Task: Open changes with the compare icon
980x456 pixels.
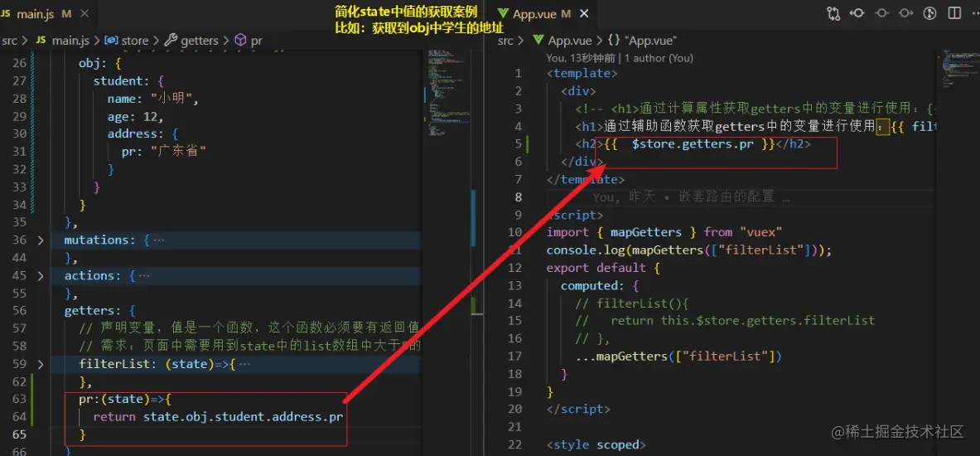Action: pyautogui.click(x=833, y=13)
